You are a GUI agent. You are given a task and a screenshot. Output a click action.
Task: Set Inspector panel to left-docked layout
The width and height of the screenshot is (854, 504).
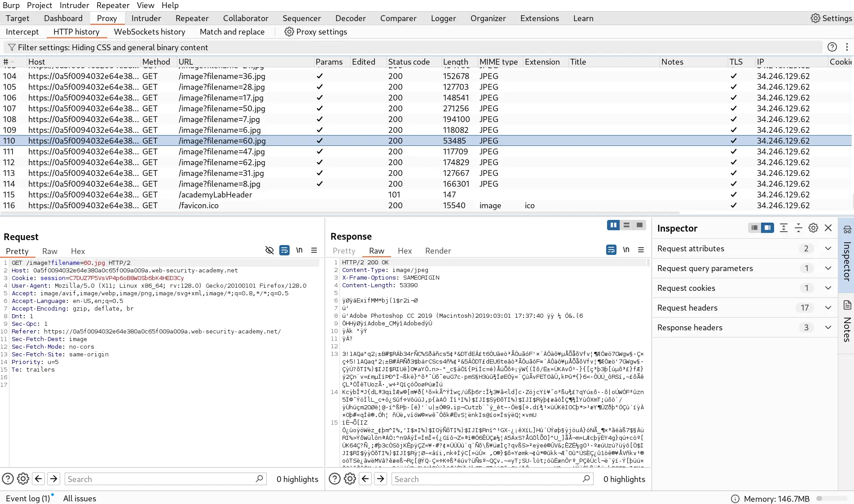coord(754,228)
